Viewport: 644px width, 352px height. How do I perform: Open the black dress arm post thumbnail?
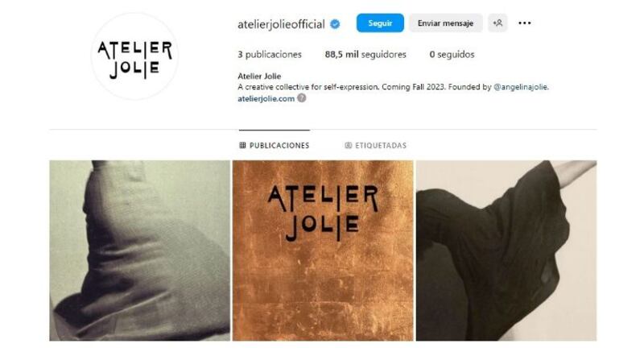506,251
